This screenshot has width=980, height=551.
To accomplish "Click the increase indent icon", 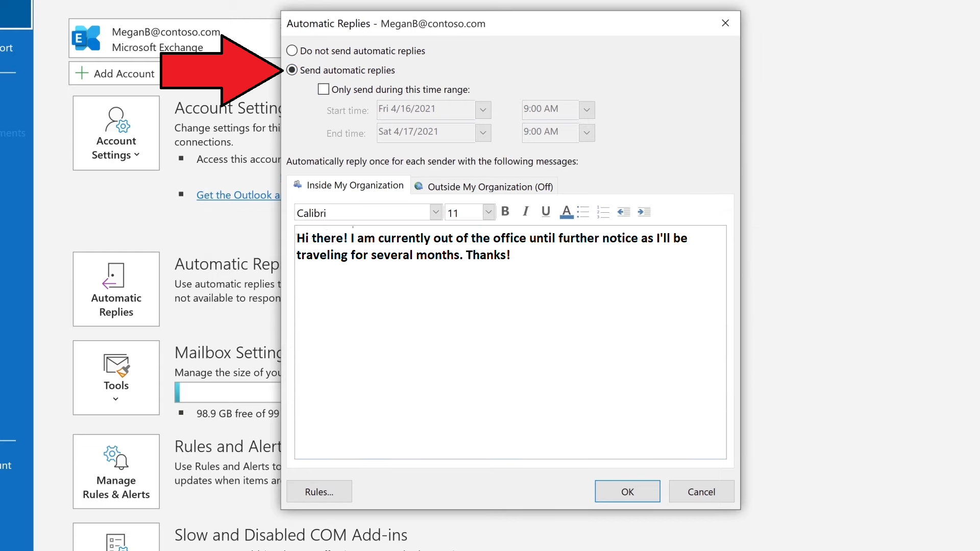I will (643, 211).
